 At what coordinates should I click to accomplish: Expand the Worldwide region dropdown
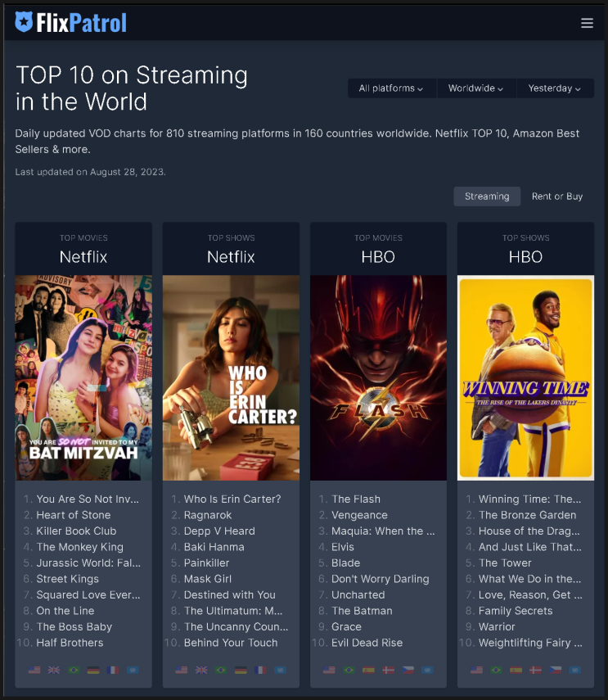(476, 88)
